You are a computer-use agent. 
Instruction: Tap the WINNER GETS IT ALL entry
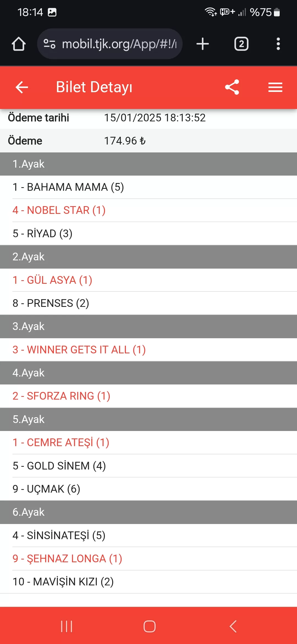79,350
